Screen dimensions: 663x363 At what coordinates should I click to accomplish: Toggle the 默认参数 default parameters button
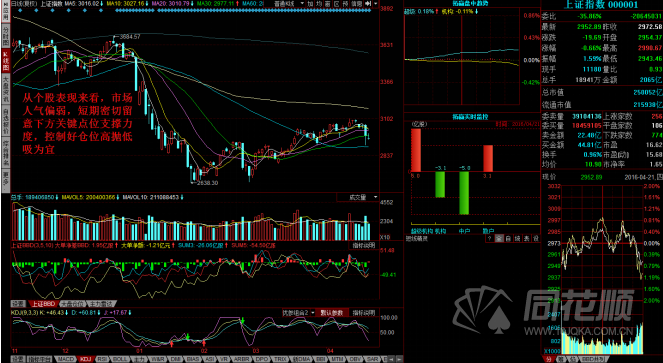pos(332,313)
